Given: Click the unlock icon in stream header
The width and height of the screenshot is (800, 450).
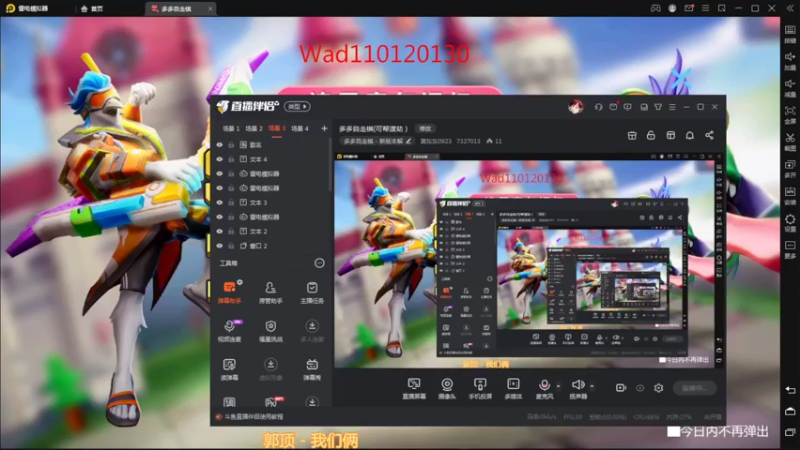Looking at the screenshot, I should pos(651,135).
